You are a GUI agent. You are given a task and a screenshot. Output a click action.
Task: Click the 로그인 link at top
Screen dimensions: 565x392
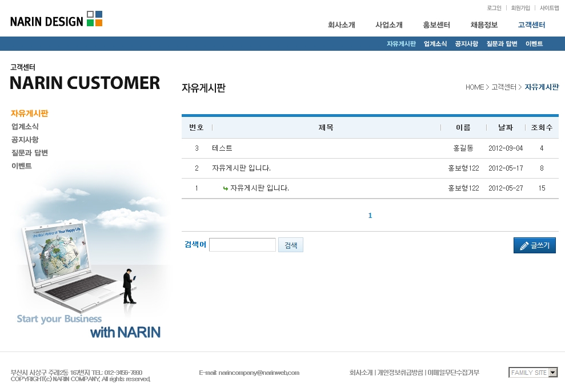click(x=494, y=8)
